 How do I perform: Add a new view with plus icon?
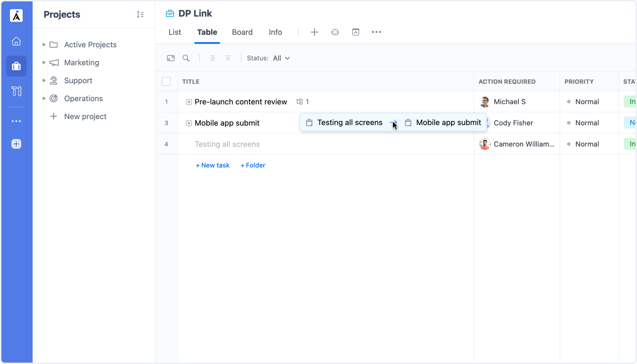tap(314, 32)
